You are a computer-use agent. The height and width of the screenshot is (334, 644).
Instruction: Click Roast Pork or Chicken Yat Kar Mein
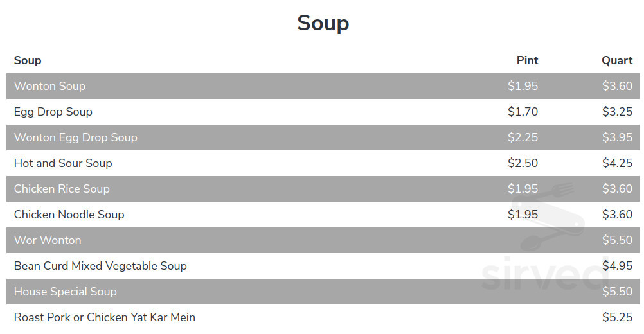pos(105,317)
